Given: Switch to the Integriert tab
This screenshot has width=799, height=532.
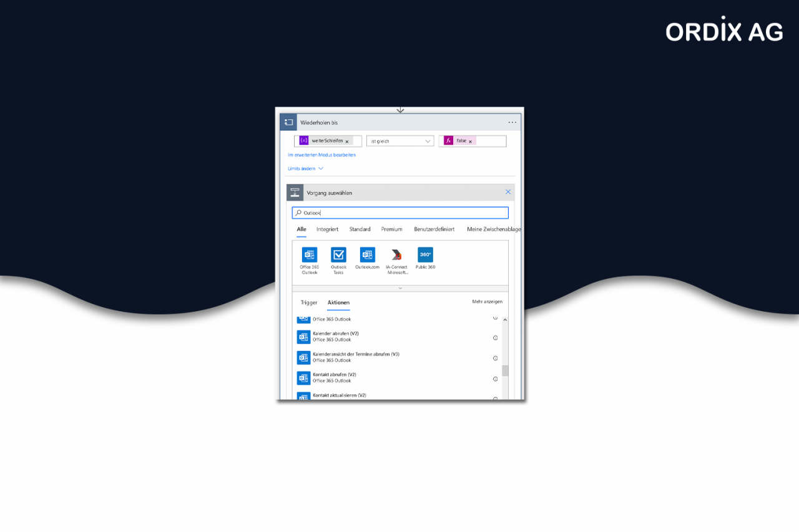Looking at the screenshot, I should [327, 230].
